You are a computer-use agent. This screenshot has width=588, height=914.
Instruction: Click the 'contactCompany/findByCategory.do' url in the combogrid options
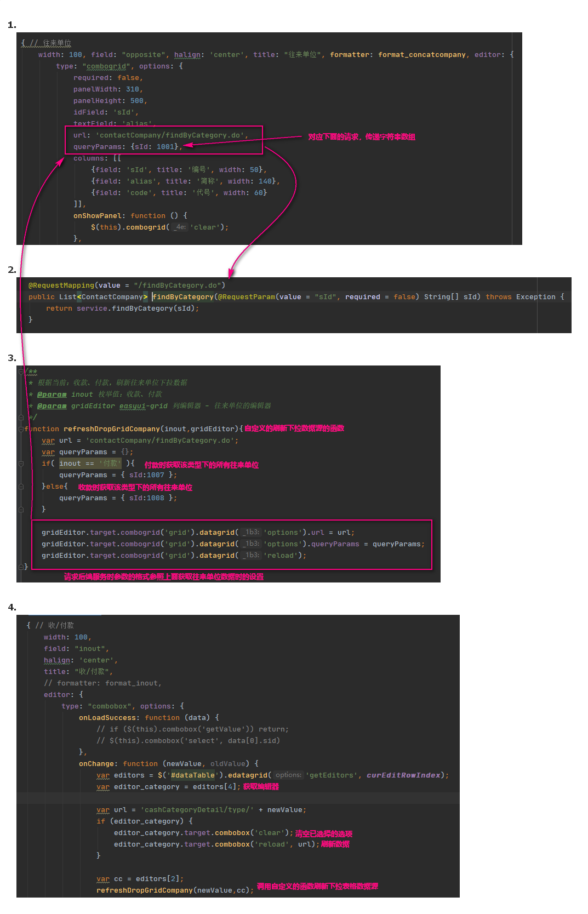[x=170, y=135]
